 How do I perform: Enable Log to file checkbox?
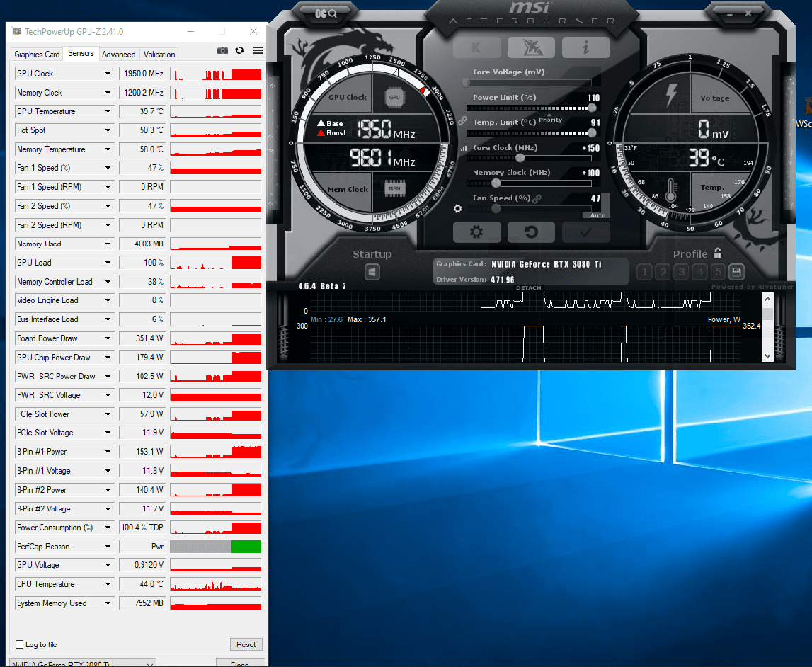20,644
